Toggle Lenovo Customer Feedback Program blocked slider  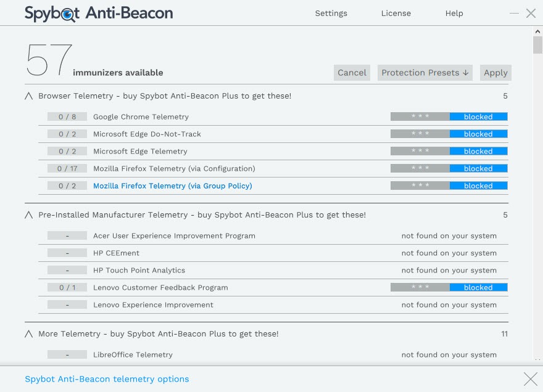[449, 287]
